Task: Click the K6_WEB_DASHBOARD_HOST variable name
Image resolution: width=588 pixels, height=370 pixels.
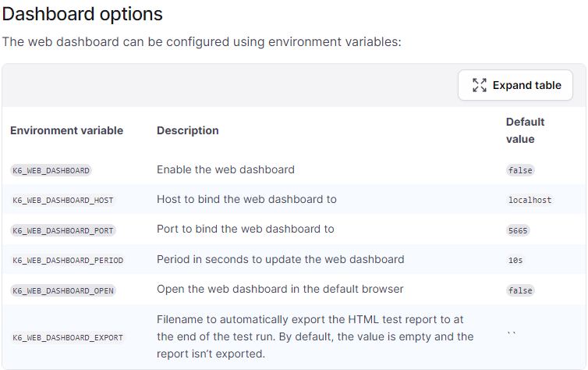Action: [63, 200]
